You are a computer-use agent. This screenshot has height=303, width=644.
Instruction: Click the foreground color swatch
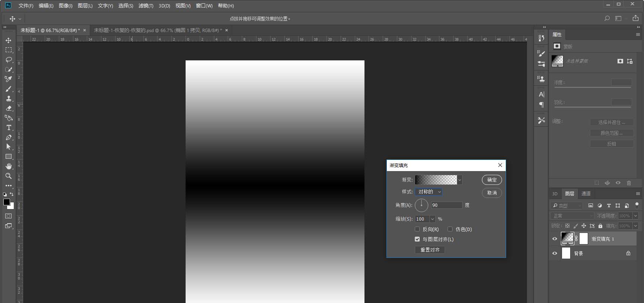click(6, 202)
